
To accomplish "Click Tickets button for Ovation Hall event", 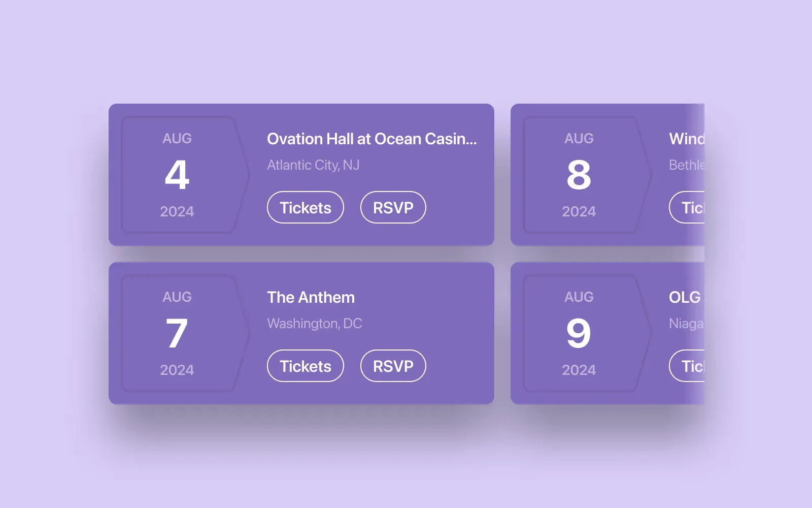I will click(x=306, y=207).
